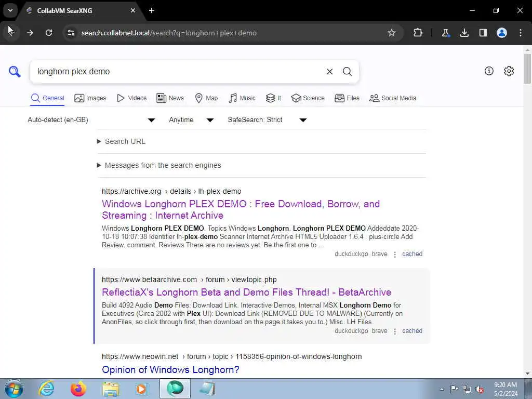Click the page vertical scrollbar thumb
Screen dimensions: 532x399
tap(527, 68)
